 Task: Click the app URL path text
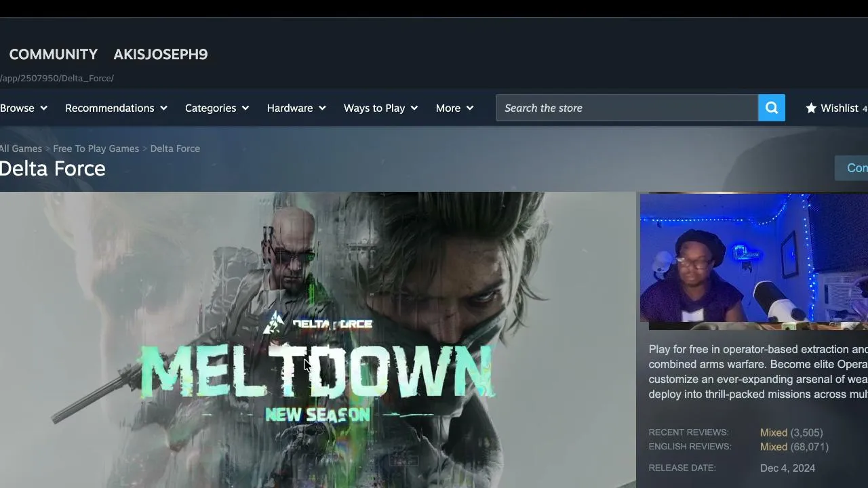tap(57, 78)
